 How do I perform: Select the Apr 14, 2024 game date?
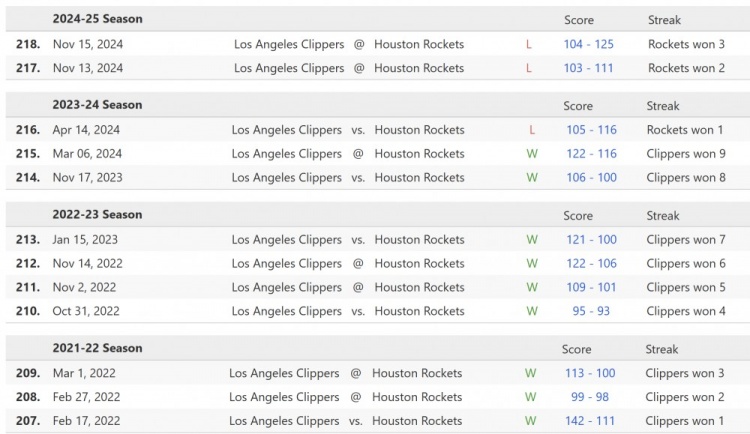[86, 130]
